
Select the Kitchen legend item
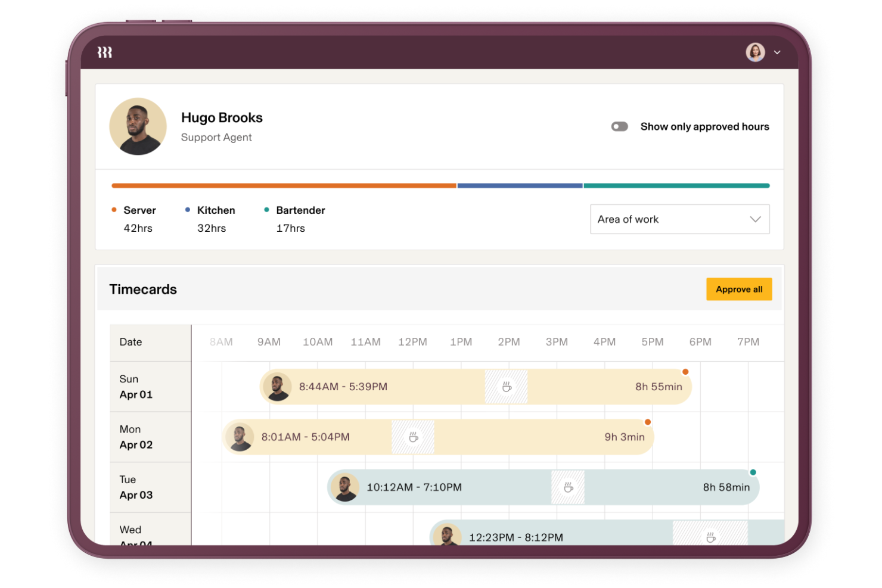point(215,210)
